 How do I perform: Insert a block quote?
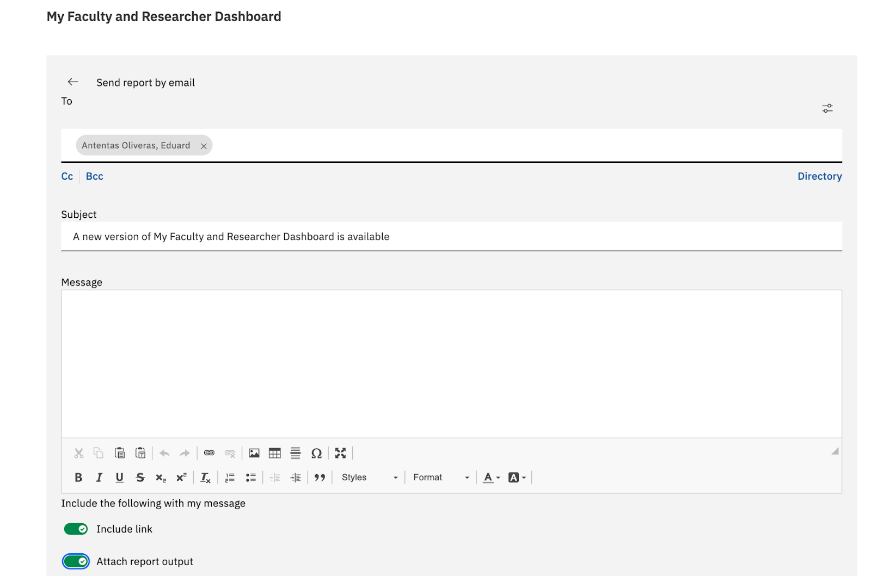pyautogui.click(x=320, y=477)
